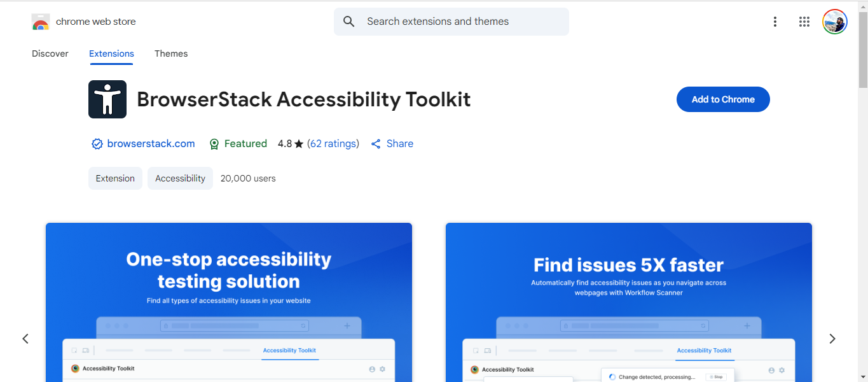868x382 pixels.
Task: Click the Share link text
Action: tap(400, 144)
